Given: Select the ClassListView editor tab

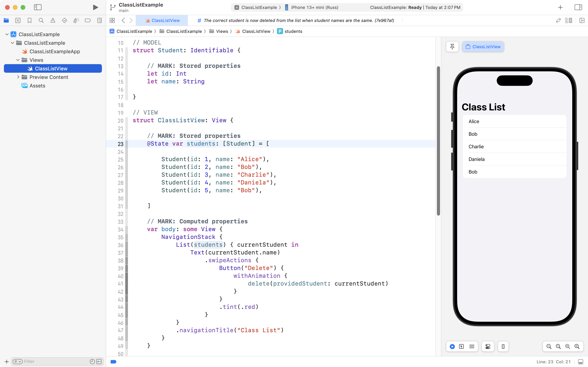Looking at the screenshot, I should pyautogui.click(x=162, y=21).
